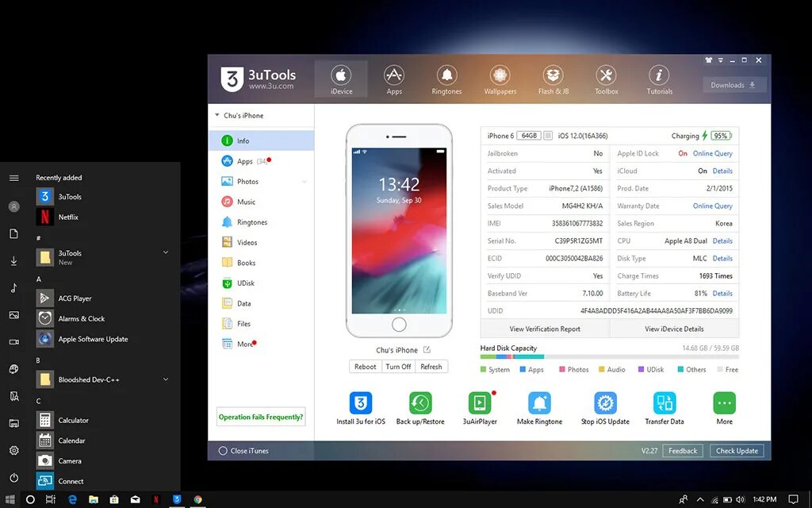Select Info in the sidebar
The image size is (812, 508).
tap(261, 140)
